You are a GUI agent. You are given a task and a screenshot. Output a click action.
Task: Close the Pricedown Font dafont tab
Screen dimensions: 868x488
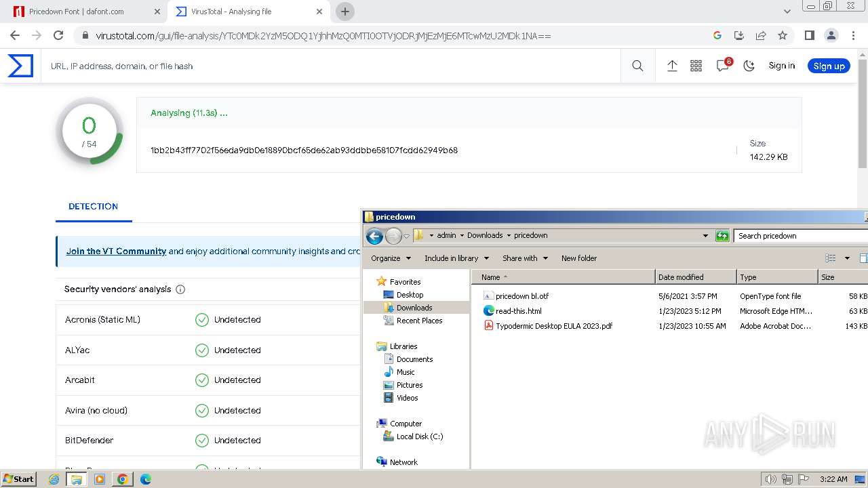click(x=157, y=12)
